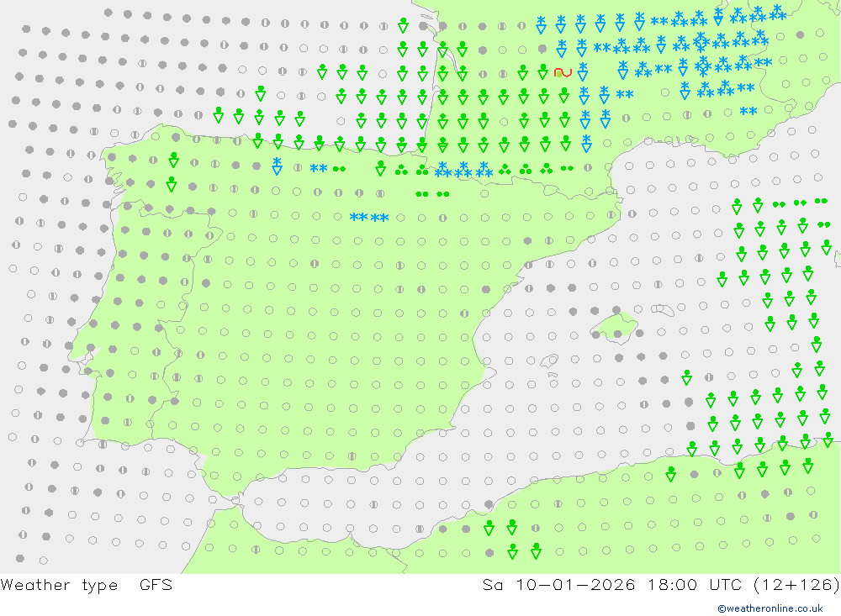Click the "(12+126)" forecast offset text

796,585
